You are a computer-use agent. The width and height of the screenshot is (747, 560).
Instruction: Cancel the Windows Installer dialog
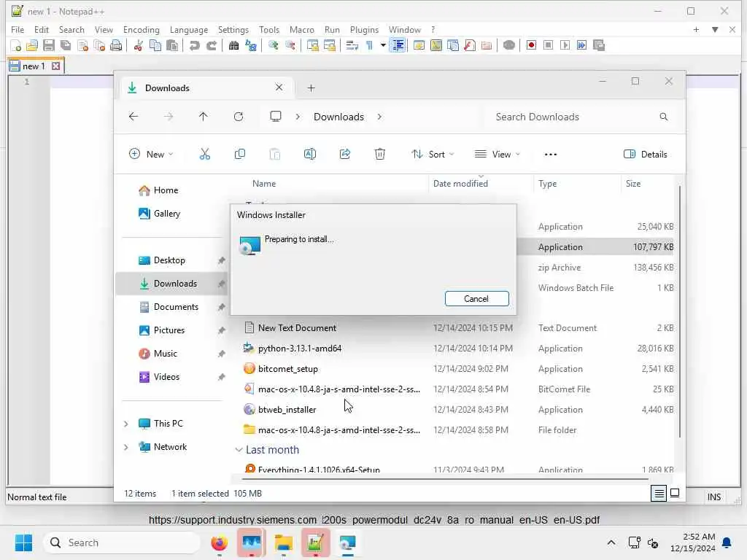(476, 298)
